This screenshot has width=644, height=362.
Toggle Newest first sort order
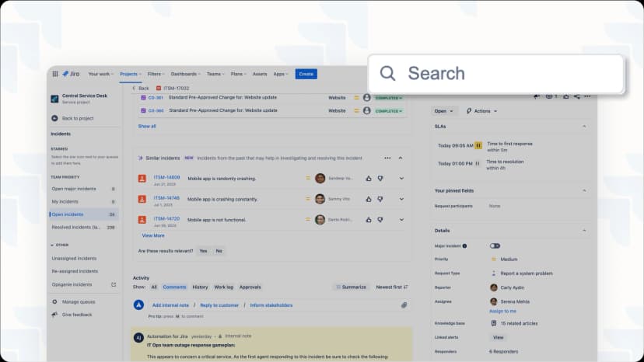[392, 287]
